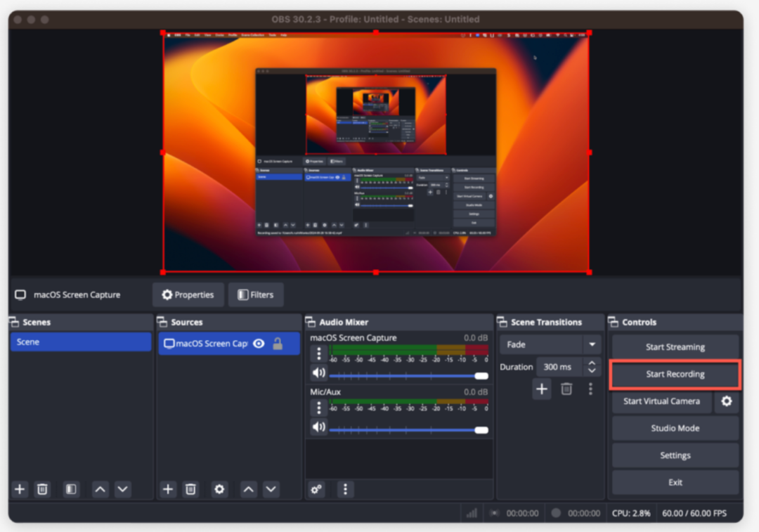This screenshot has height=532, width=759.
Task: Click the streaming status icon in the status bar
Action: (x=494, y=513)
